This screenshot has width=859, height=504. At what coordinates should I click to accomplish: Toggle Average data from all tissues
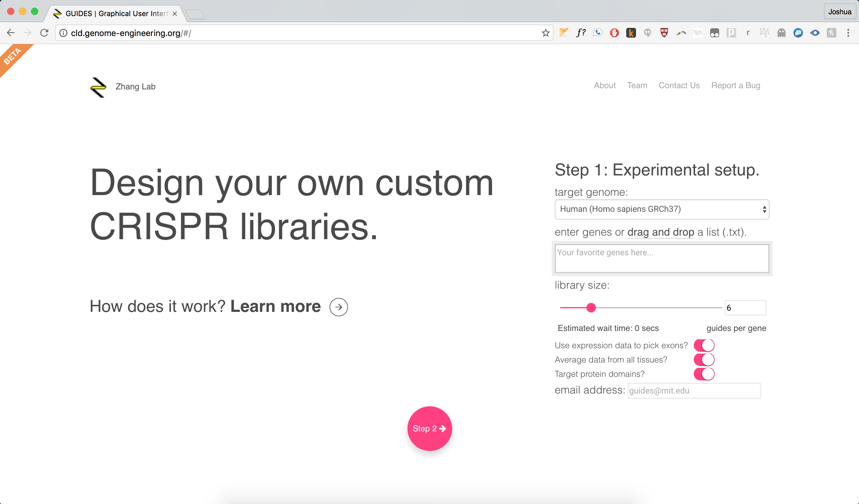(x=704, y=360)
